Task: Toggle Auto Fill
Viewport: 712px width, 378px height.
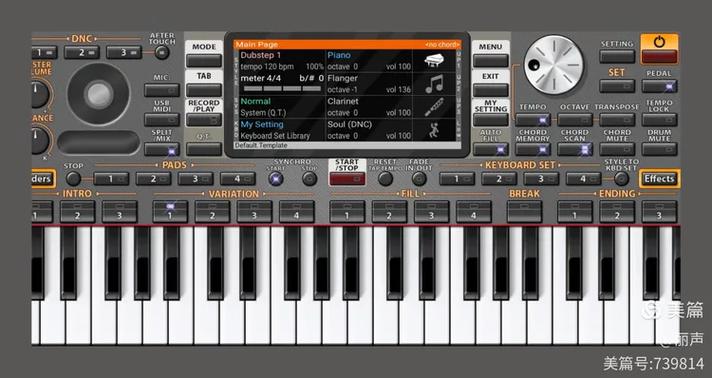Action: pos(490,149)
